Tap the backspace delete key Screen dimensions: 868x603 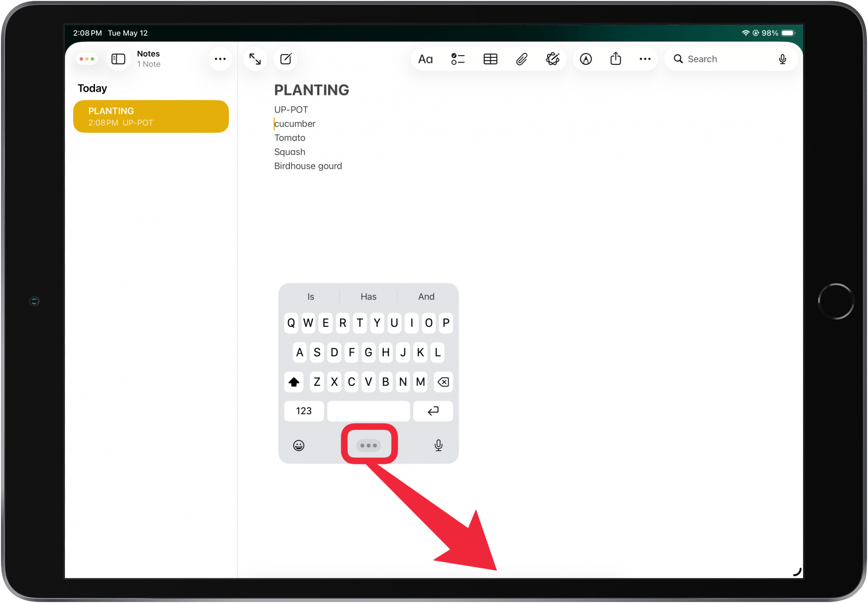coord(443,382)
